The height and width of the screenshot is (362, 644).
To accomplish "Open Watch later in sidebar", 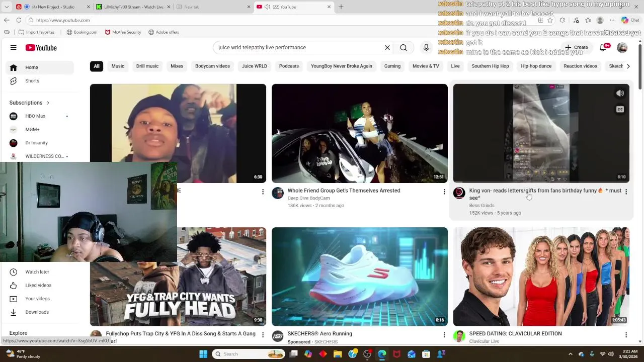I will pyautogui.click(x=40, y=272).
